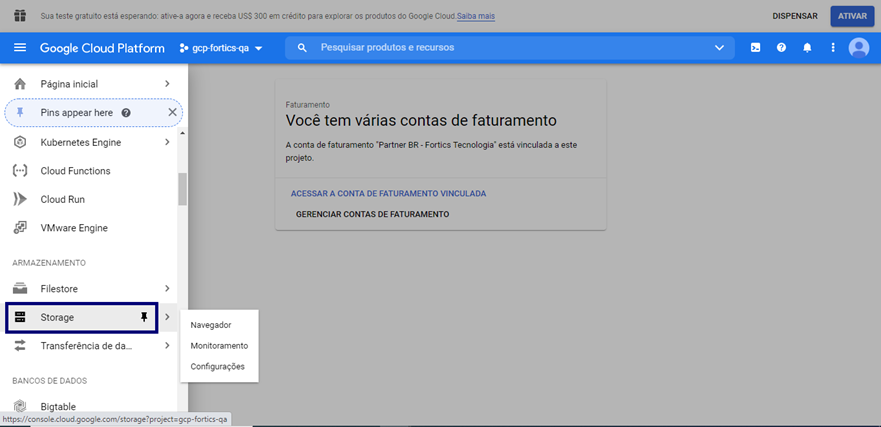Click ACESSAR A CONTA DE FATURAMENTO VINCULADA
The width and height of the screenshot is (881, 427).
coord(388,193)
